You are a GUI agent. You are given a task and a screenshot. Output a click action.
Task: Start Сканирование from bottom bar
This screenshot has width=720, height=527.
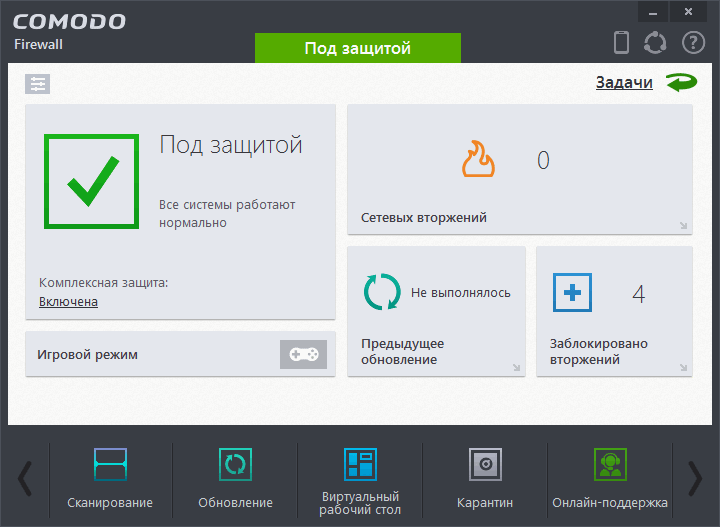[110, 479]
